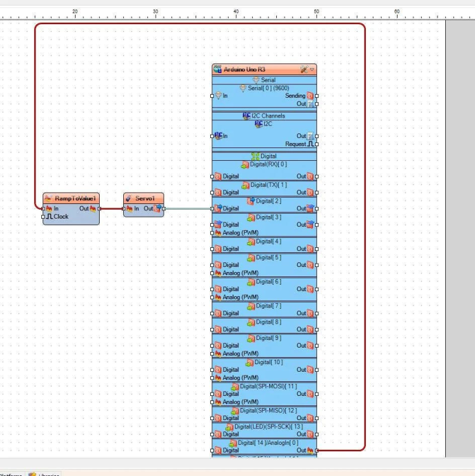Select the Servo1 component title
The image size is (475, 476).
tap(149, 198)
